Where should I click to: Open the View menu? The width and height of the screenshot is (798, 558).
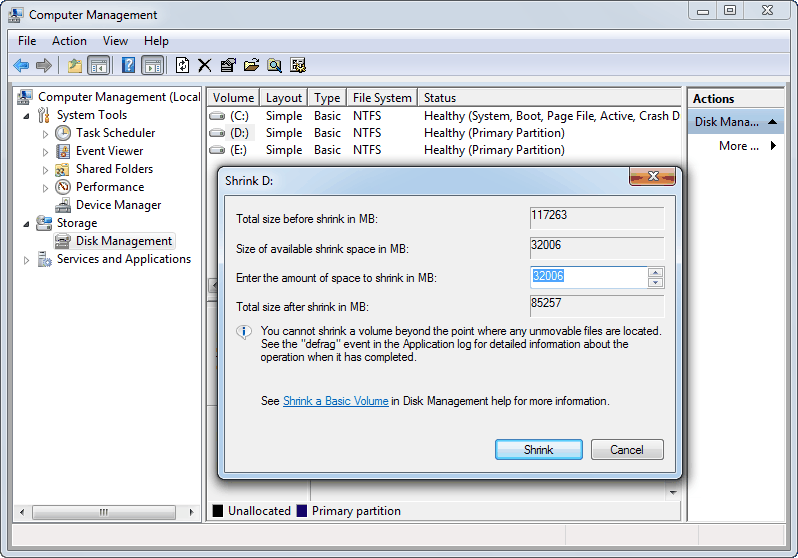coord(116,41)
